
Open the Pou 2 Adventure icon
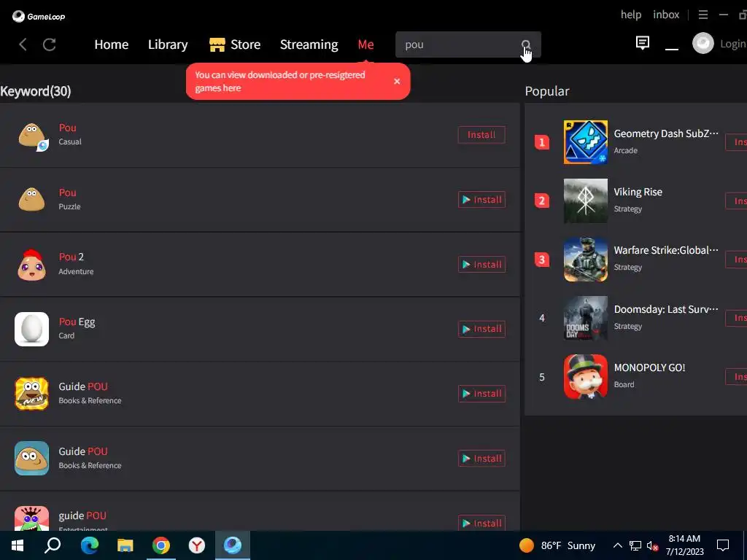click(x=31, y=264)
